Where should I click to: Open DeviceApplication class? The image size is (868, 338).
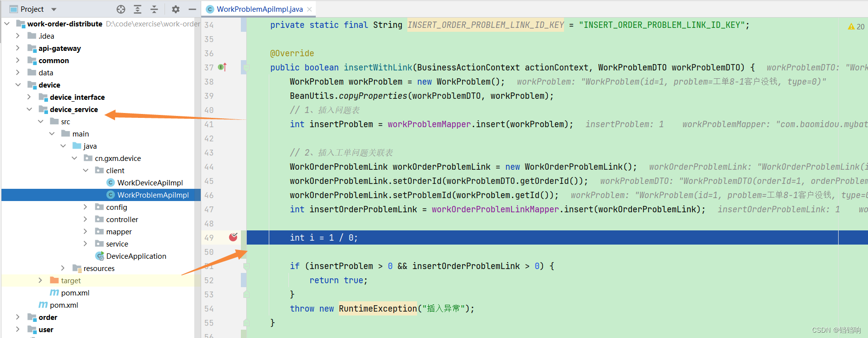tap(136, 256)
